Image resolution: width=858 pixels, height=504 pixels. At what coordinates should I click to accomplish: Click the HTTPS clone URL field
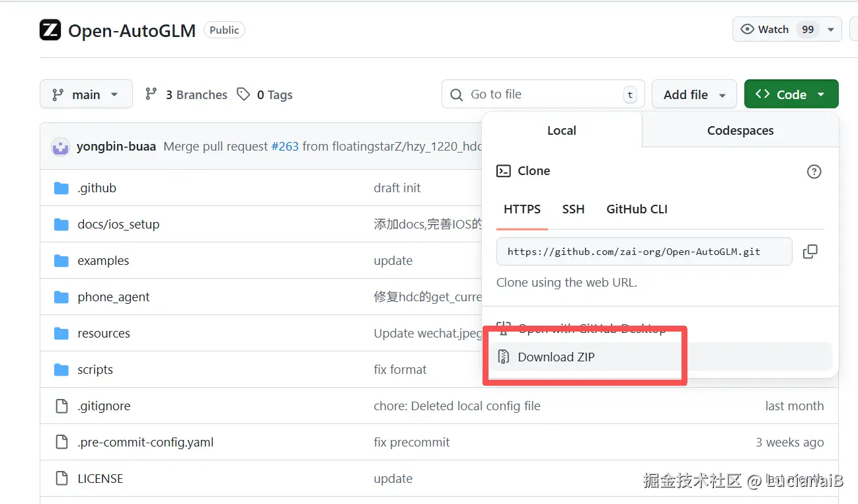coord(644,252)
